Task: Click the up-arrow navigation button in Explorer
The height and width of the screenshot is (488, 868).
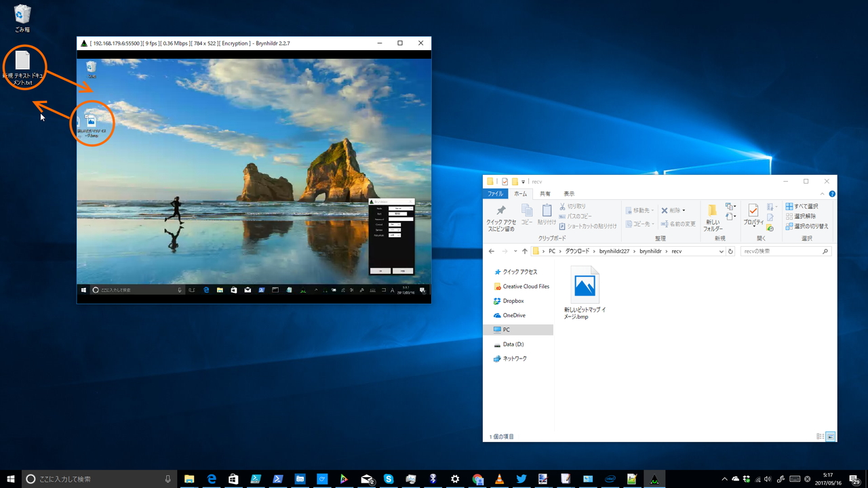Action: point(524,251)
